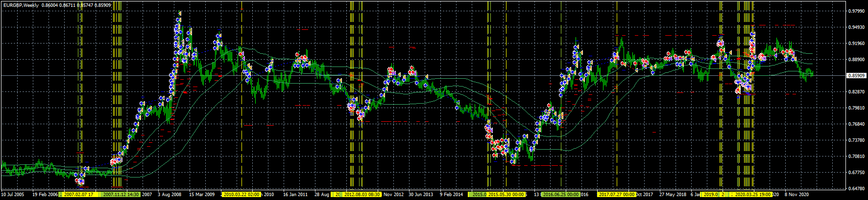Screen dimensions: 868x200
Task: Click the 0.67750 price scale value
Action: (x=856, y=172)
